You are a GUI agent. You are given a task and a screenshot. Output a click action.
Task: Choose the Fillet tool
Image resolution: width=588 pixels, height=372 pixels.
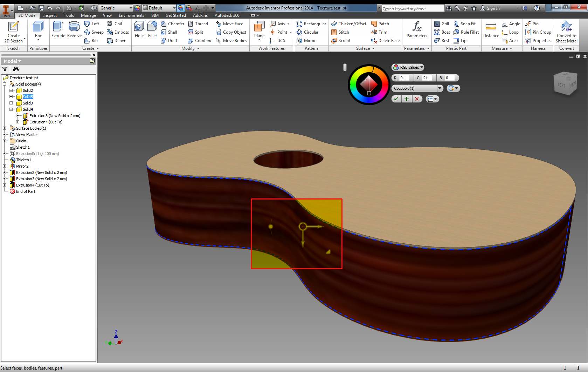point(152,29)
